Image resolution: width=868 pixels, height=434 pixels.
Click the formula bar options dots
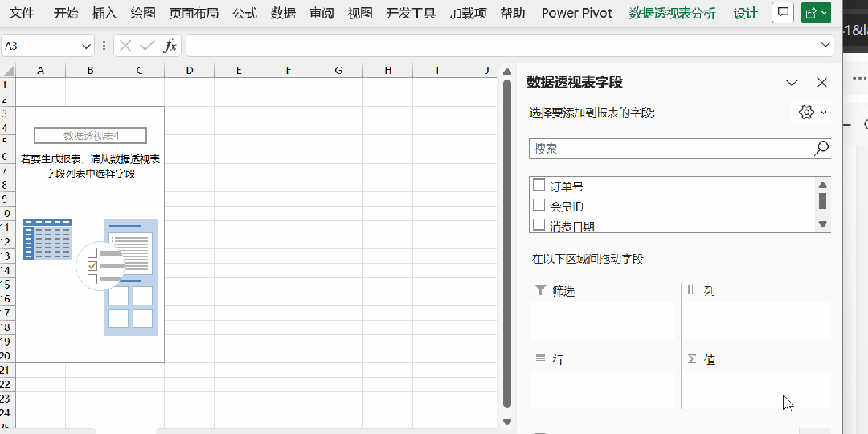(x=104, y=46)
